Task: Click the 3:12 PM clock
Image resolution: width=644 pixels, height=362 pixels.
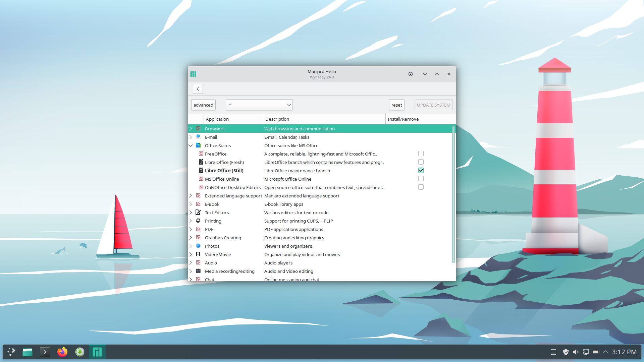Action: [624, 352]
